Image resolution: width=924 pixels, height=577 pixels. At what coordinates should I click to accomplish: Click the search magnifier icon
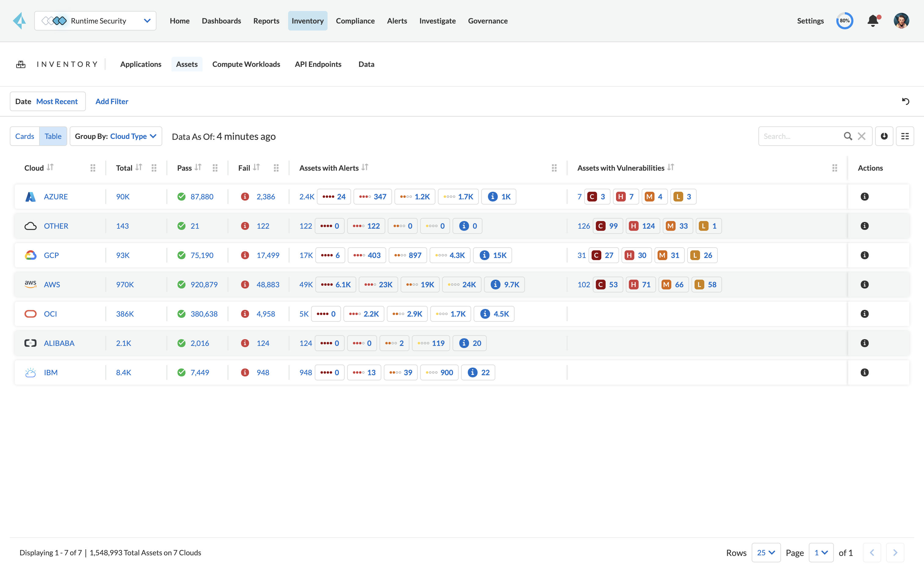pyautogui.click(x=848, y=136)
